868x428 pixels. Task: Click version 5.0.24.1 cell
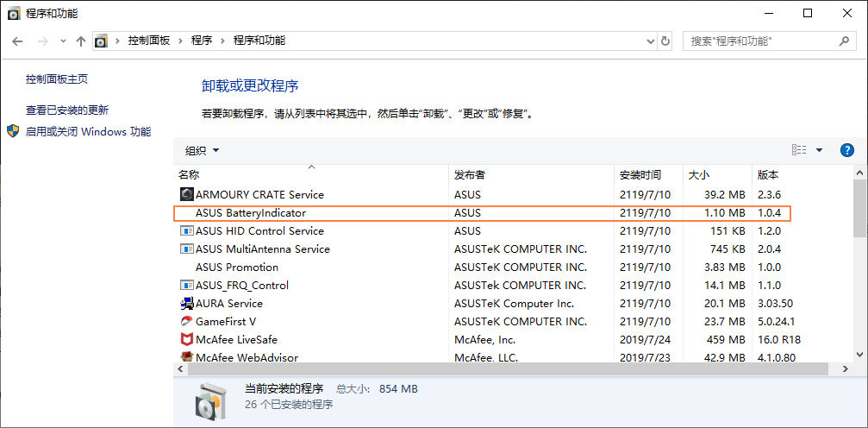coord(776,322)
